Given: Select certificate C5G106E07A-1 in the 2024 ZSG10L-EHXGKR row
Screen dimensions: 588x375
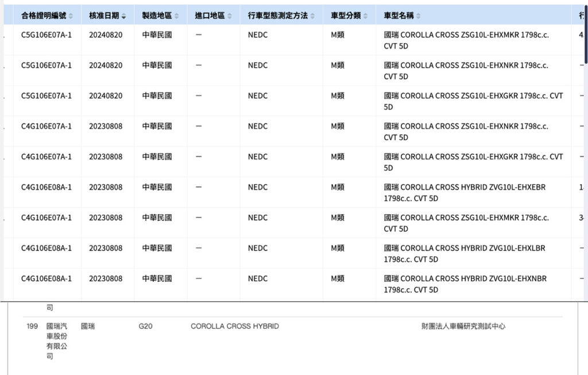Looking at the screenshot, I should point(46,96).
